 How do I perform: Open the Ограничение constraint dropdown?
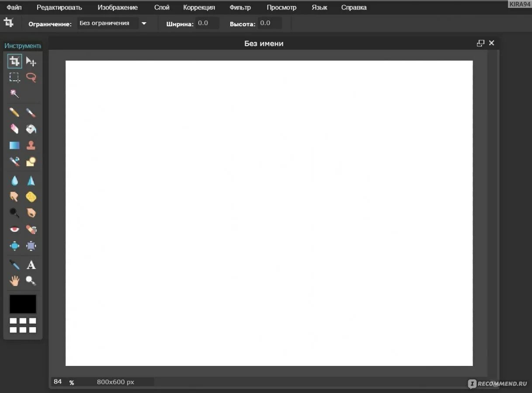pyautogui.click(x=113, y=23)
